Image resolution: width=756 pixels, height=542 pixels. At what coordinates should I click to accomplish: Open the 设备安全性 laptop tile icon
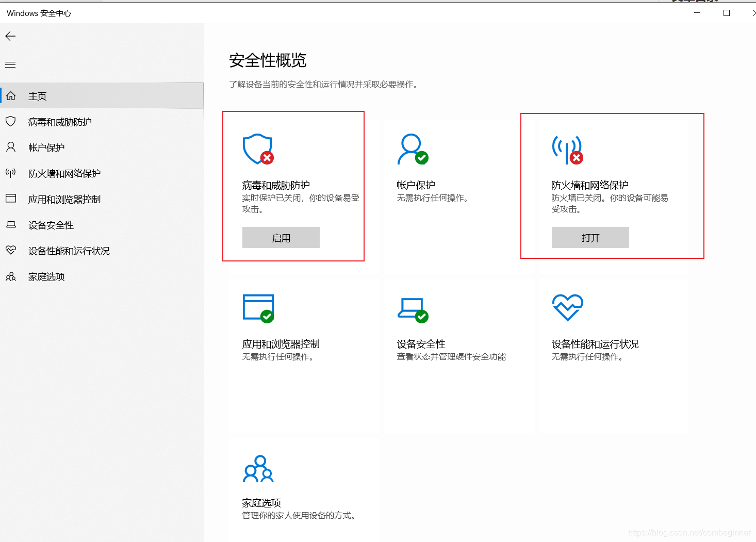[411, 308]
